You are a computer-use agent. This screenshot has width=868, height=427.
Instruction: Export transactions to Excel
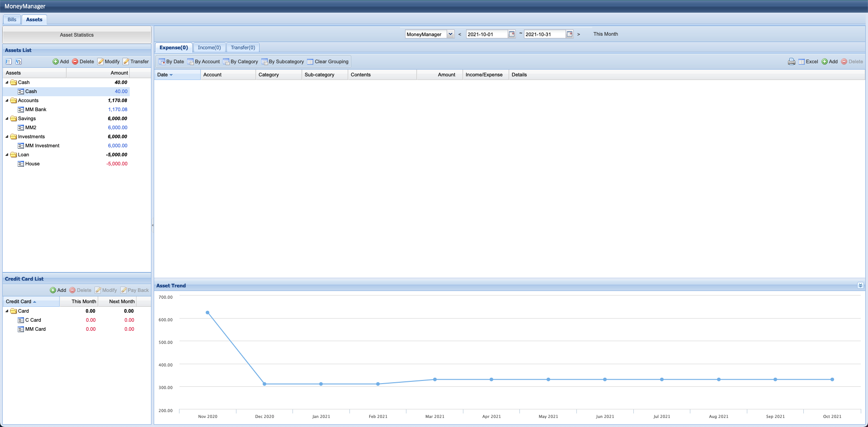pos(808,61)
